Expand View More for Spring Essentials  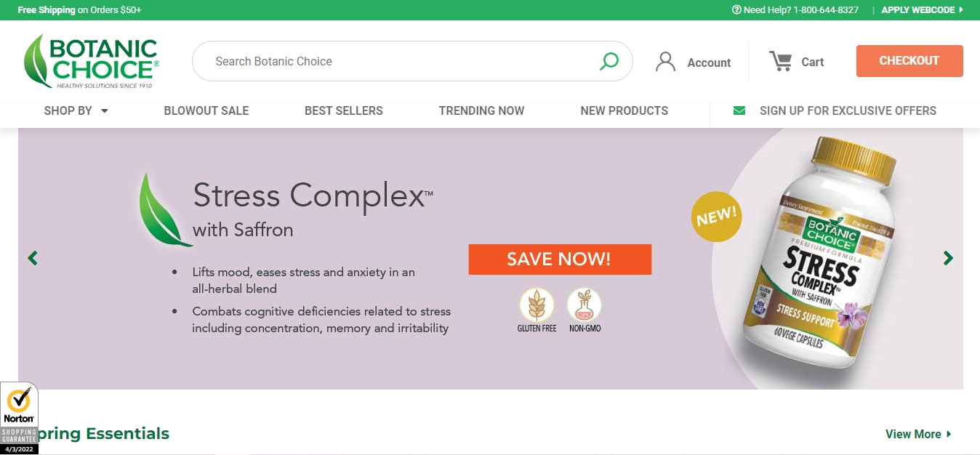click(x=918, y=434)
